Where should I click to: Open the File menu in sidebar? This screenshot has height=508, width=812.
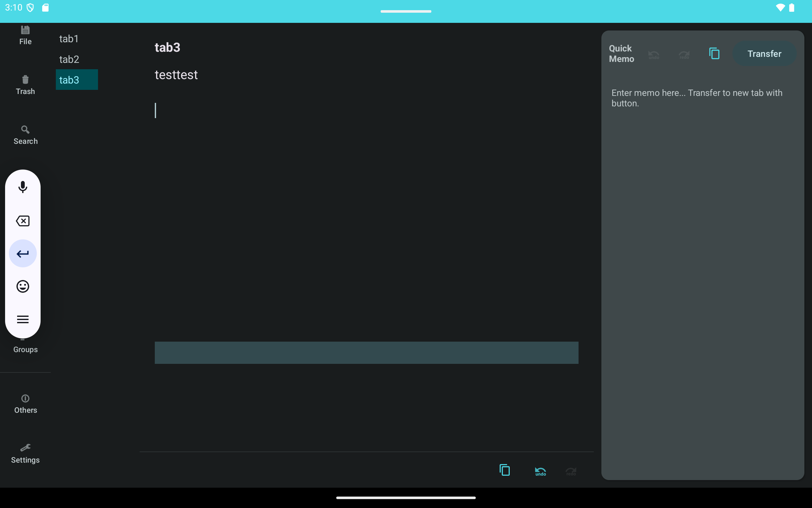[25, 35]
